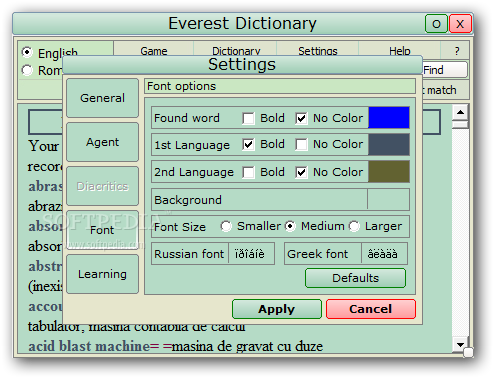Click the Background color swatch
Image resolution: width=494 pixels, height=378 pixels.
389,199
